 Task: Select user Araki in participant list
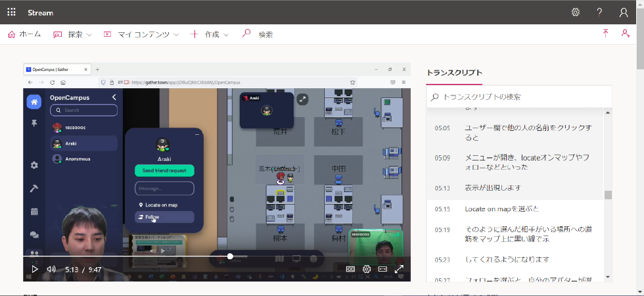pyautogui.click(x=84, y=143)
